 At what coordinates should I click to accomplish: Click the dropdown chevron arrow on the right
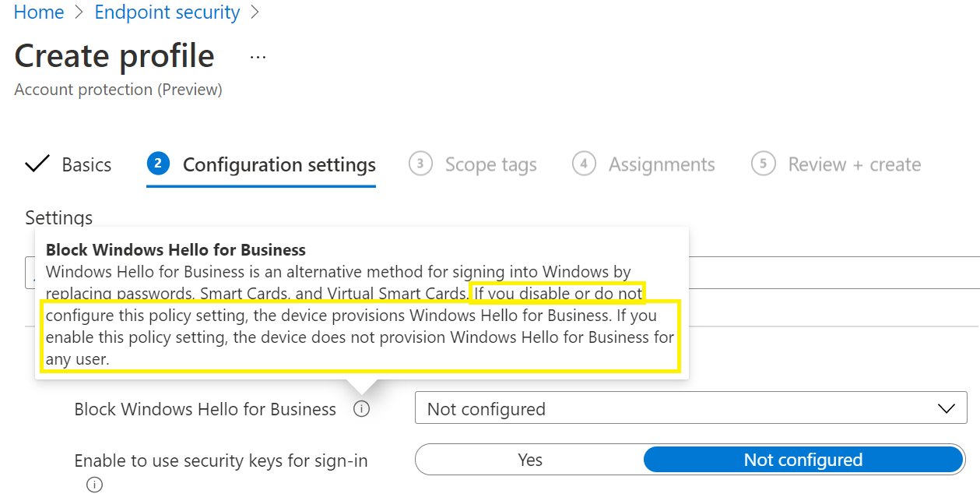point(947,409)
